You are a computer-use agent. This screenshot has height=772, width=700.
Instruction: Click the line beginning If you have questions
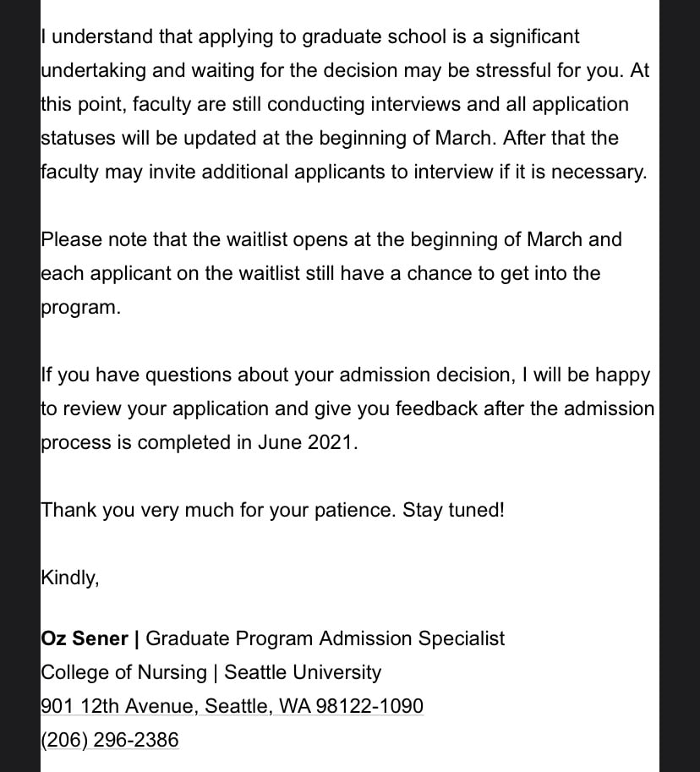[x=345, y=375]
